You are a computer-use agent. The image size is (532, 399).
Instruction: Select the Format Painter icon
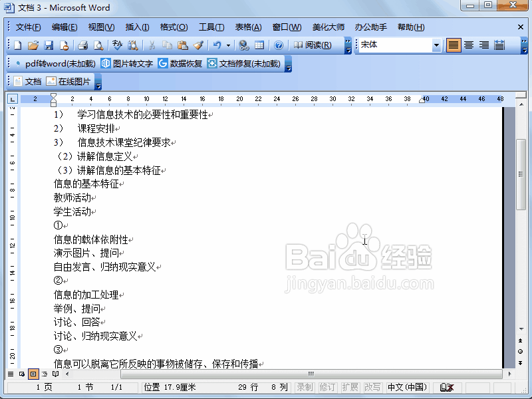pos(199,45)
